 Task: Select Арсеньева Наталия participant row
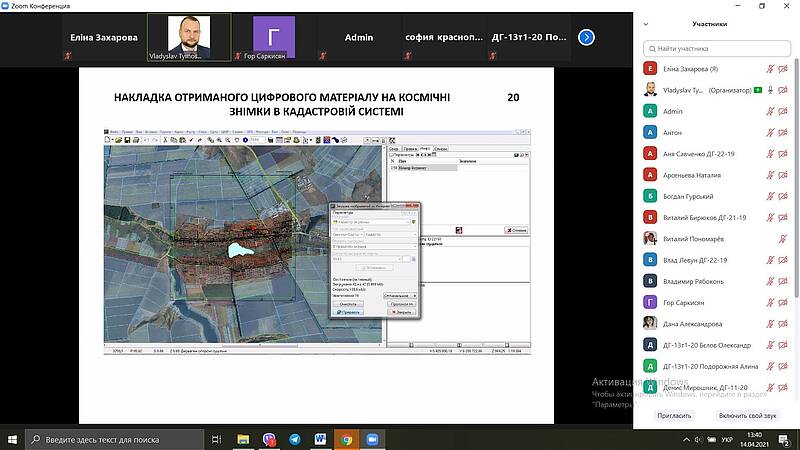pos(716,175)
